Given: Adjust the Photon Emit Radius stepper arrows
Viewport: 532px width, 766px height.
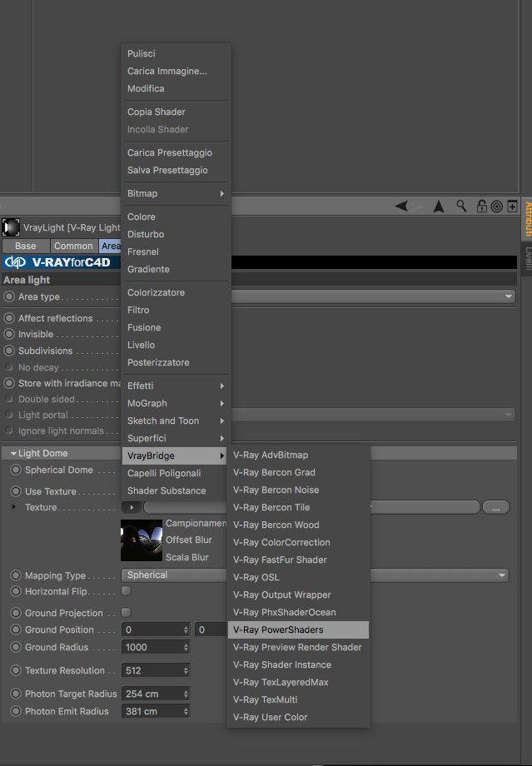Looking at the screenshot, I should point(186,711).
